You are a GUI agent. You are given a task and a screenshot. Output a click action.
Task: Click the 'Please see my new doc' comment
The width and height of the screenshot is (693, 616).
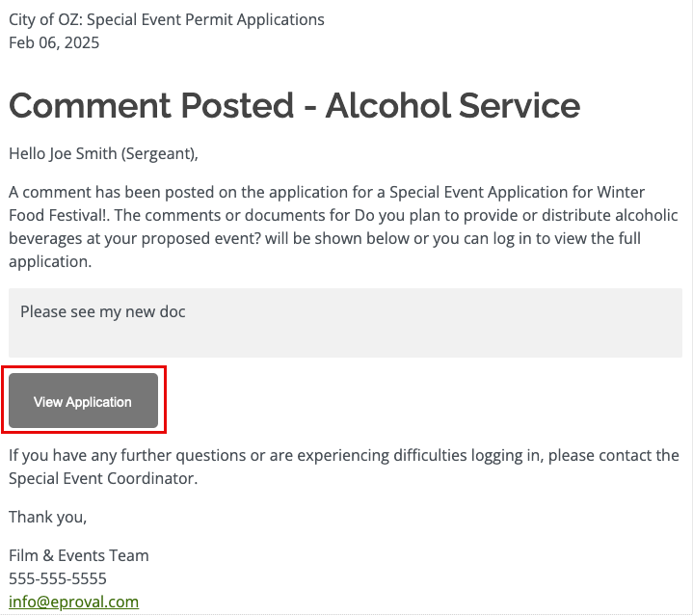pos(102,312)
